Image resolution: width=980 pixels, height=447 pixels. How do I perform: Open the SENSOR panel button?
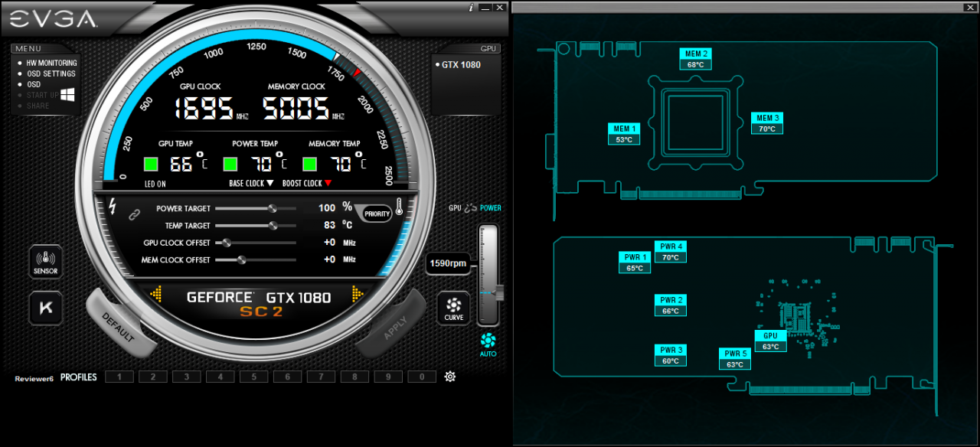45,261
